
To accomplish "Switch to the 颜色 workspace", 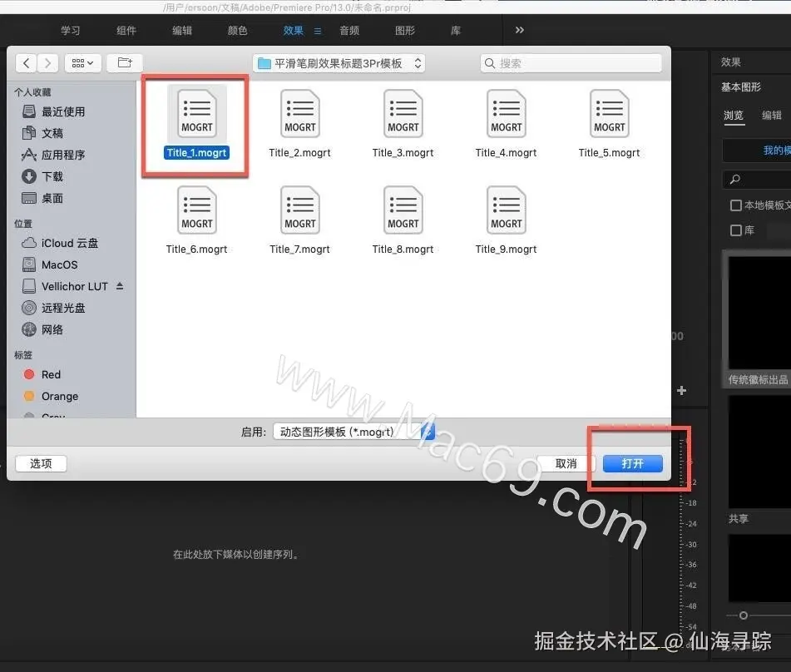I will 238,31.
